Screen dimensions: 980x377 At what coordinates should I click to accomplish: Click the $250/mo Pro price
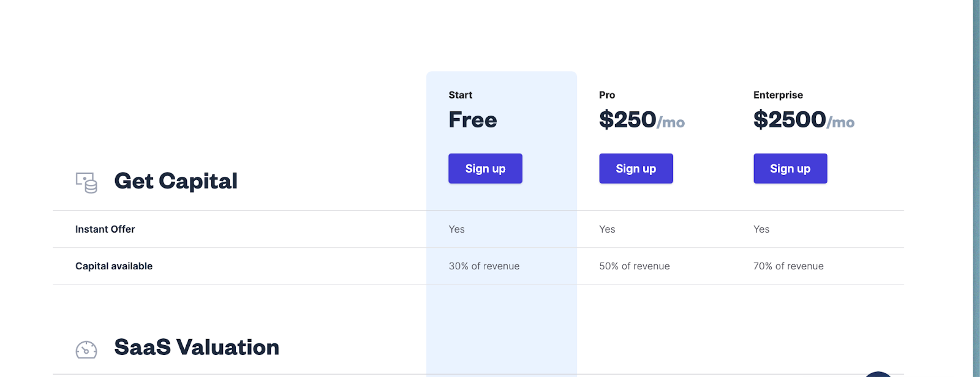642,120
